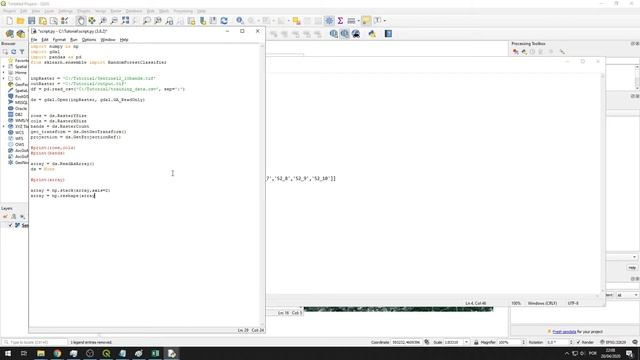Filter the Browser panel
640x360 pixels.
coord(22,52)
